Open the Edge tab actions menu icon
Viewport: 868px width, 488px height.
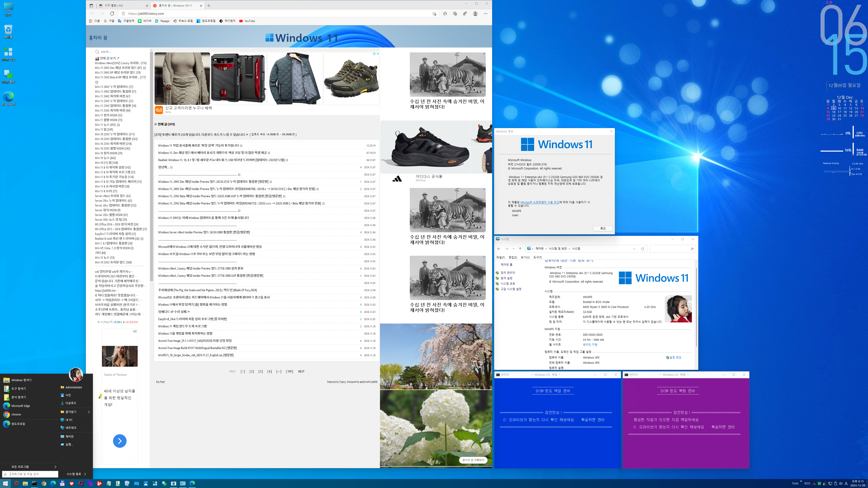91,5
